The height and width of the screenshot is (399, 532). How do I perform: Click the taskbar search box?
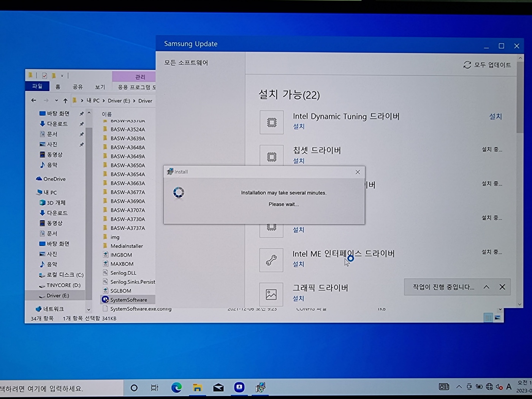61,388
